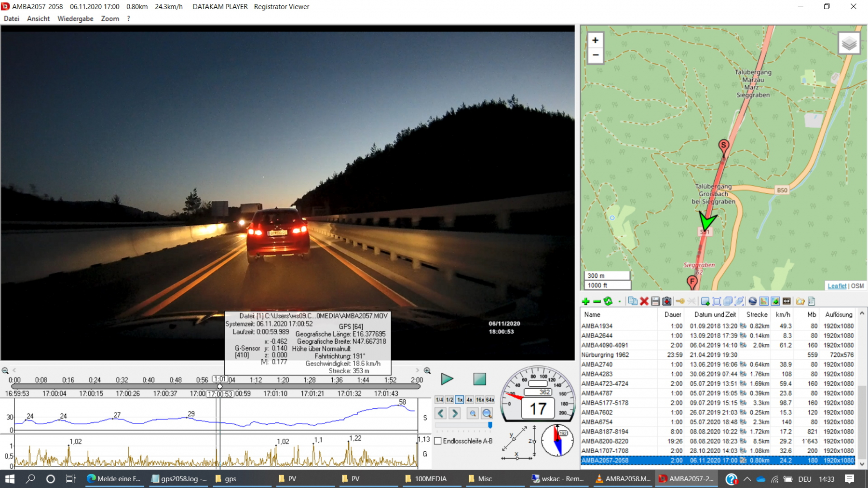Zoom out the timeline with magnifier
868x488 pixels.
tap(5, 370)
